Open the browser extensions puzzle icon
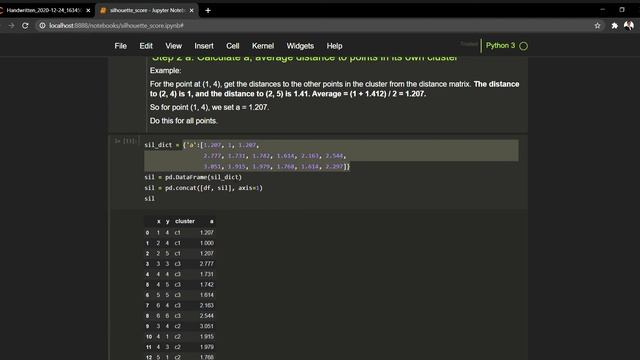 click(615, 25)
